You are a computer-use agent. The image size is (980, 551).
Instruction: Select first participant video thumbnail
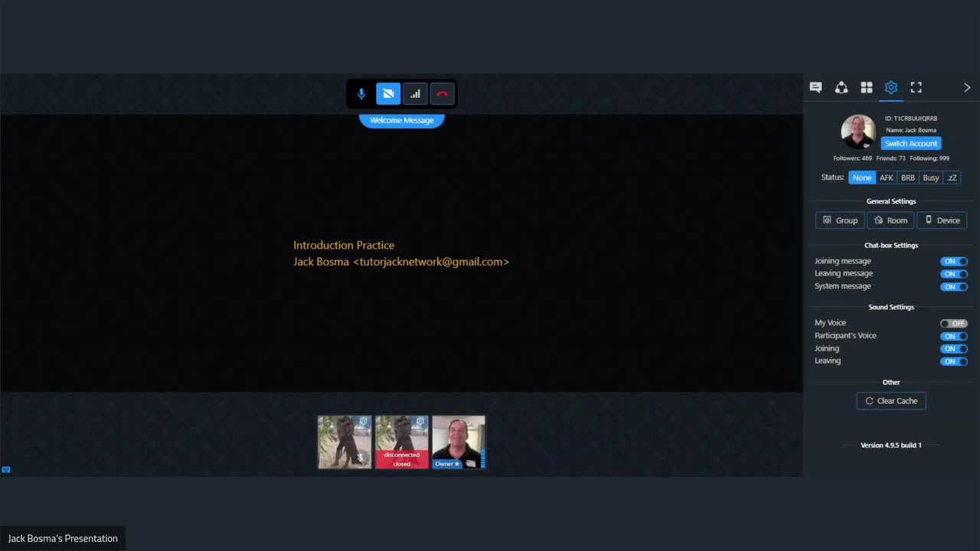click(x=345, y=442)
